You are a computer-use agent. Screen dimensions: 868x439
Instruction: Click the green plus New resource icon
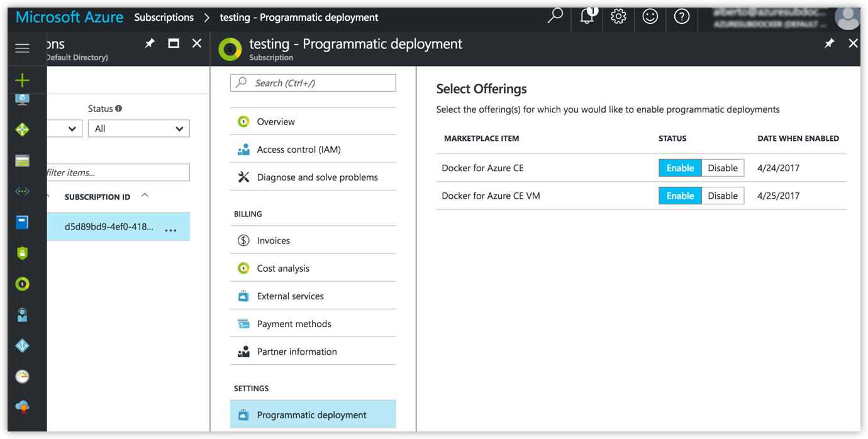[x=23, y=80]
